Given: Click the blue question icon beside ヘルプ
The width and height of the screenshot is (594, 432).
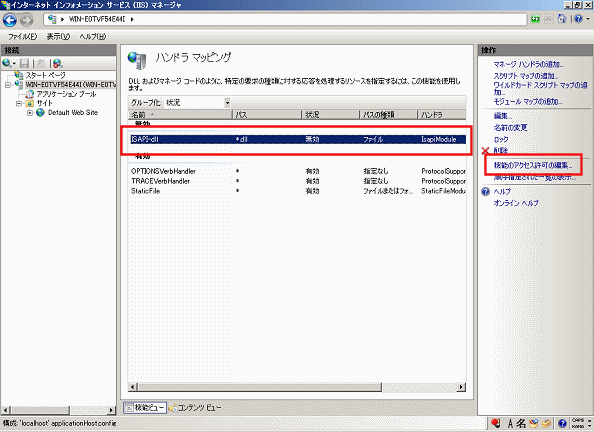Looking at the screenshot, I should click(486, 192).
